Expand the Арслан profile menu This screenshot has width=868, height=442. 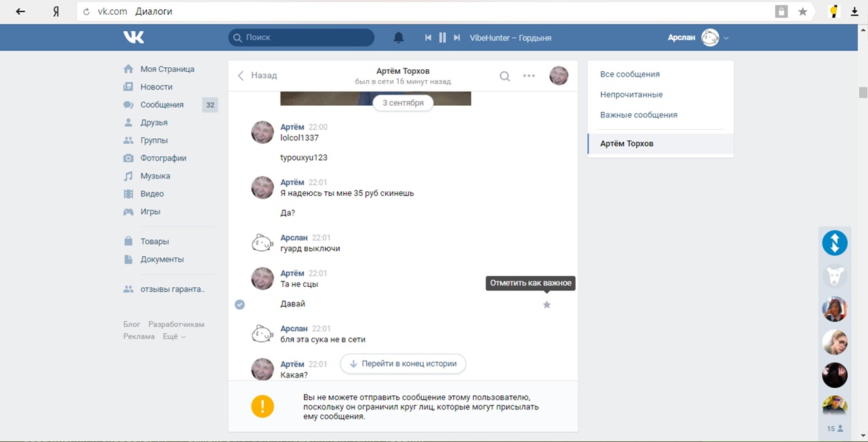(x=726, y=38)
